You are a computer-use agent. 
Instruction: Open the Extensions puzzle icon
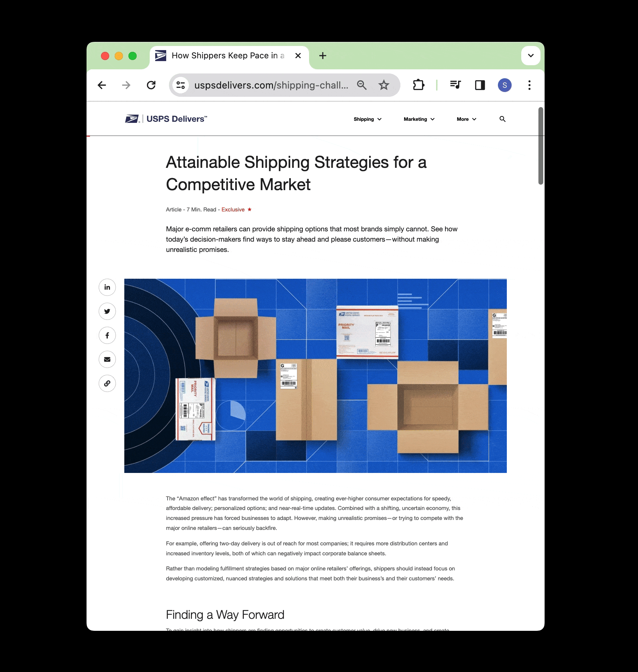point(419,85)
